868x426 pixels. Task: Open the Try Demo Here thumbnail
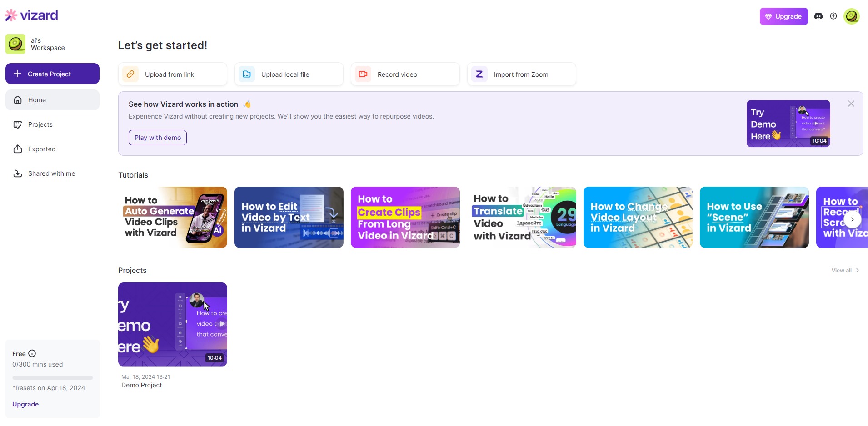pos(788,124)
